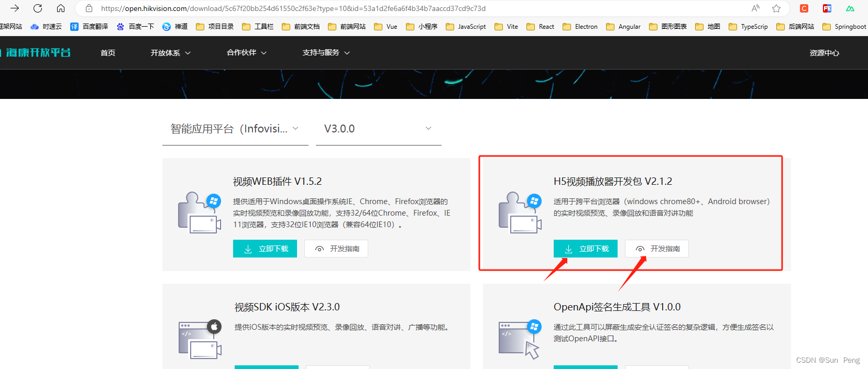Viewport: 868px width, 369px height.
Task: Open Vue bookmark folder
Action: click(386, 27)
